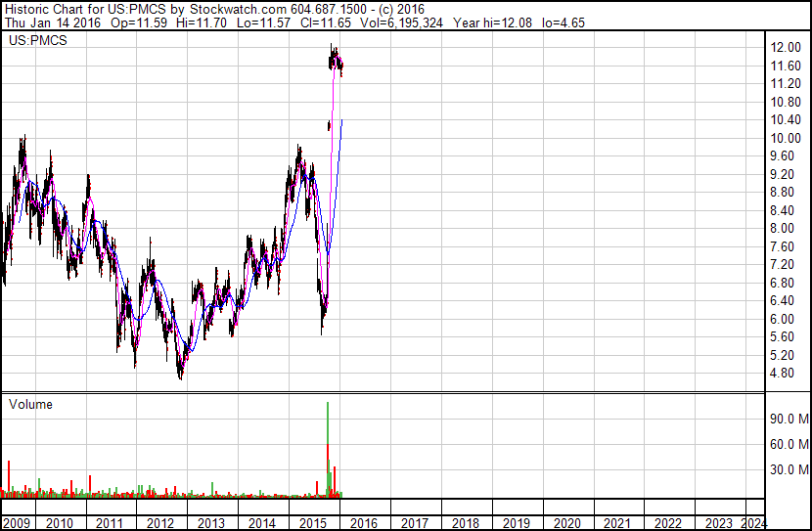Screen dimensions: 812x531
Task: Click the 2024 year label at axis end
Action: (x=753, y=523)
